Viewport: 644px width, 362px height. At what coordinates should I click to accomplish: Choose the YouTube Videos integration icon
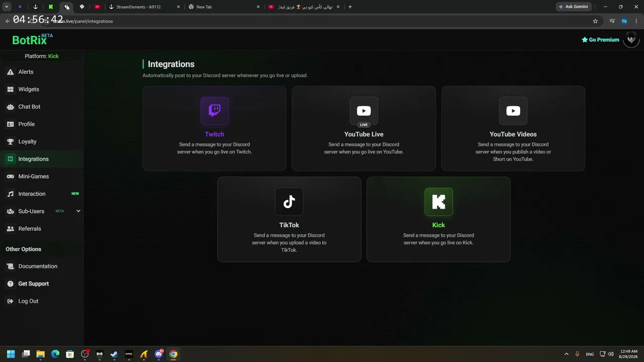coord(513,111)
